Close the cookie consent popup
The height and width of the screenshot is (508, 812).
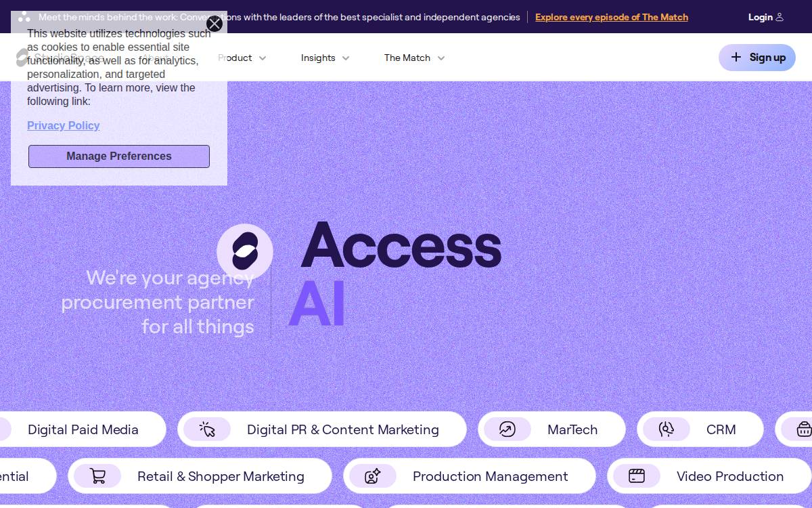pos(215,24)
